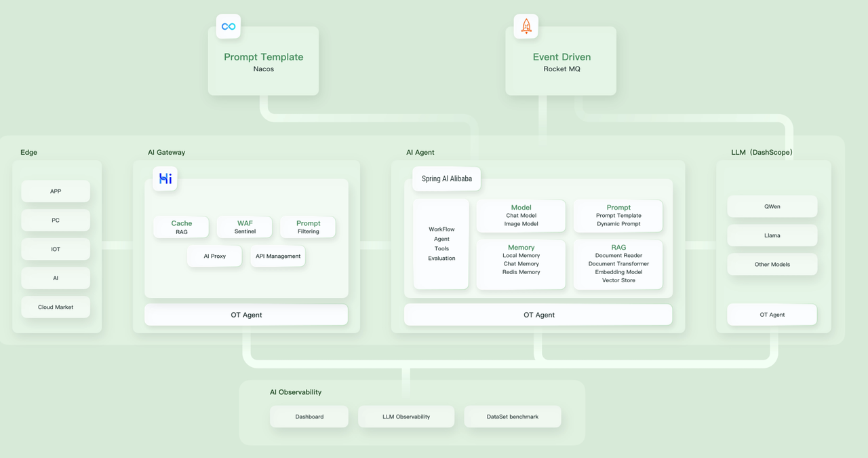Image resolution: width=868 pixels, height=458 pixels.
Task: Click Chat Memory text
Action: tap(521, 264)
